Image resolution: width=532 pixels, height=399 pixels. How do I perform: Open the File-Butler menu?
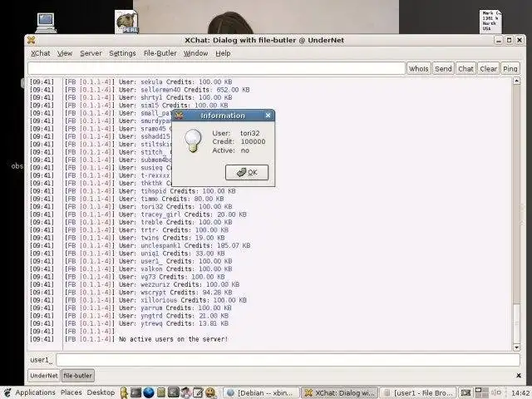(160, 53)
